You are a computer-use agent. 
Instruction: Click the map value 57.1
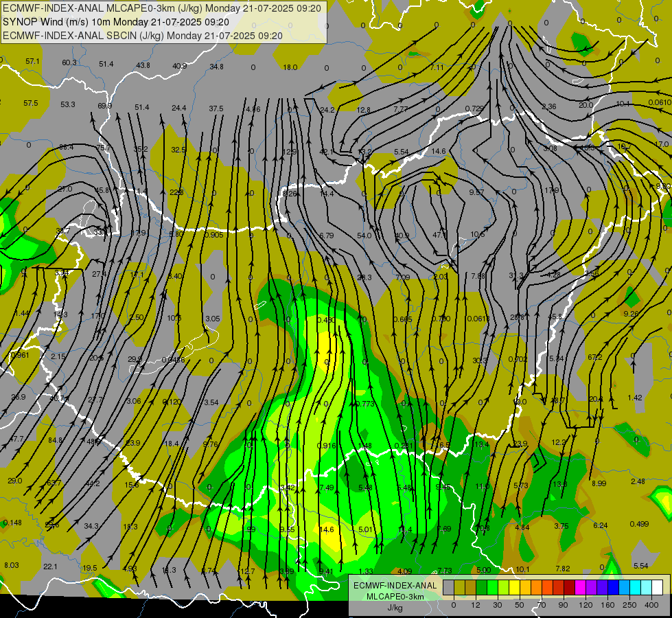[32, 61]
